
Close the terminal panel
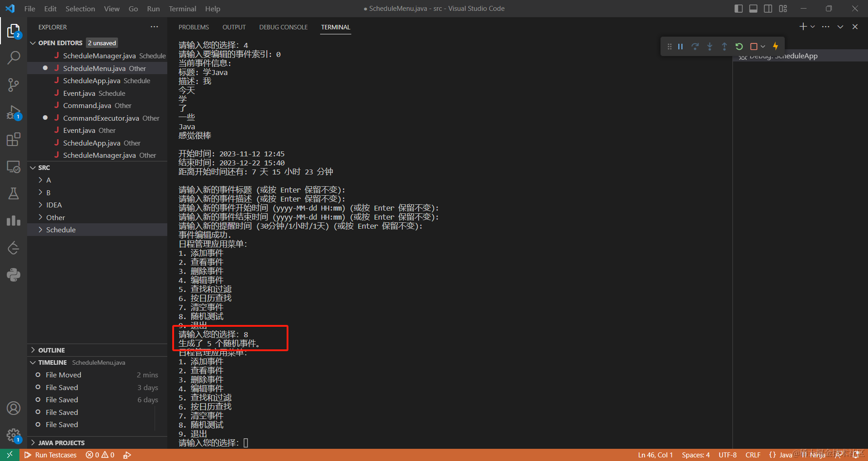click(855, 27)
